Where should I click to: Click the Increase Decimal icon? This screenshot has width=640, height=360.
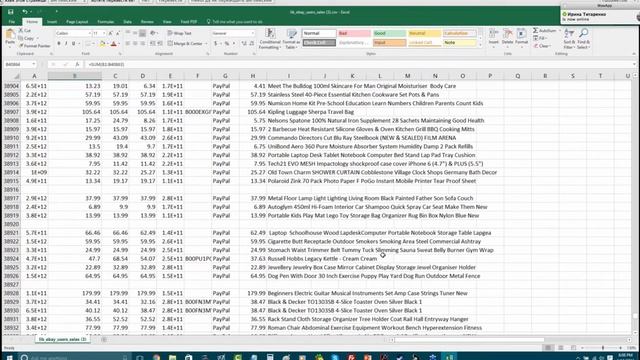[244, 44]
